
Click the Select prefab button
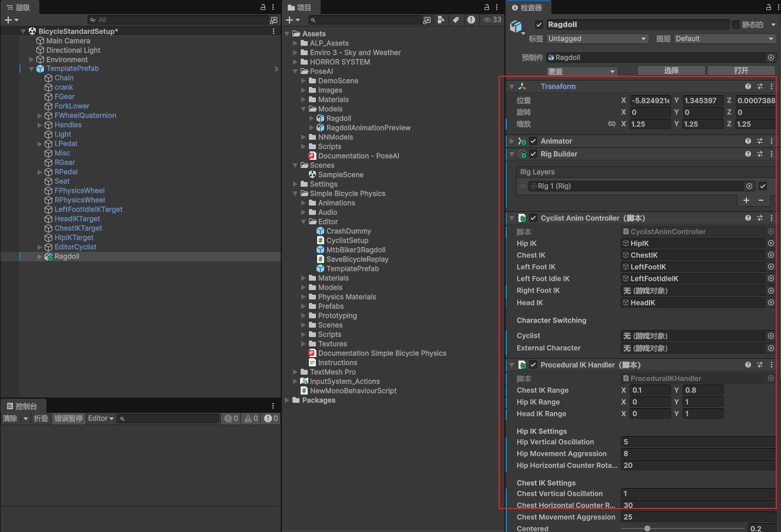point(671,70)
